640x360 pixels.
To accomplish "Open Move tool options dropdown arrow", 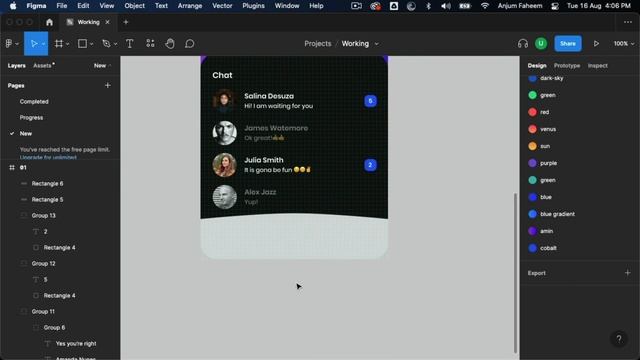I will [43, 44].
